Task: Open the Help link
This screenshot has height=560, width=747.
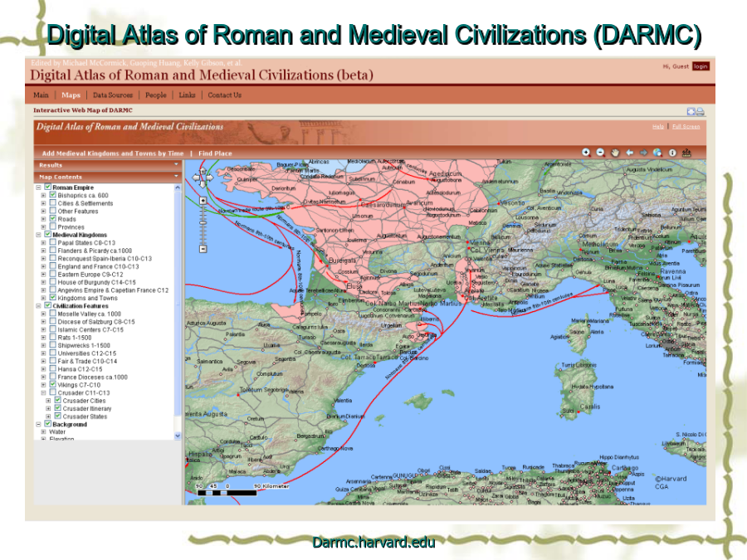Action: (x=658, y=126)
